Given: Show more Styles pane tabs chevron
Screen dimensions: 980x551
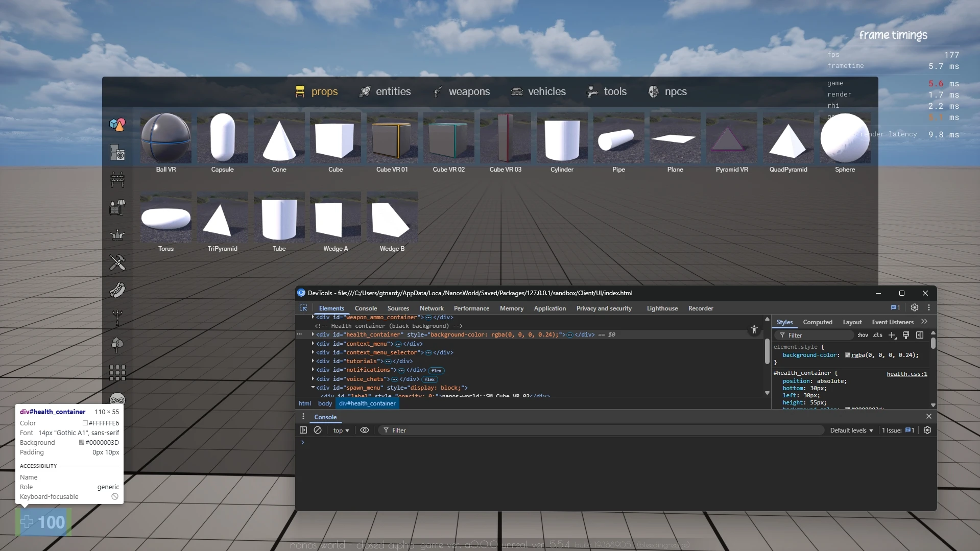Looking at the screenshot, I should coord(924,322).
